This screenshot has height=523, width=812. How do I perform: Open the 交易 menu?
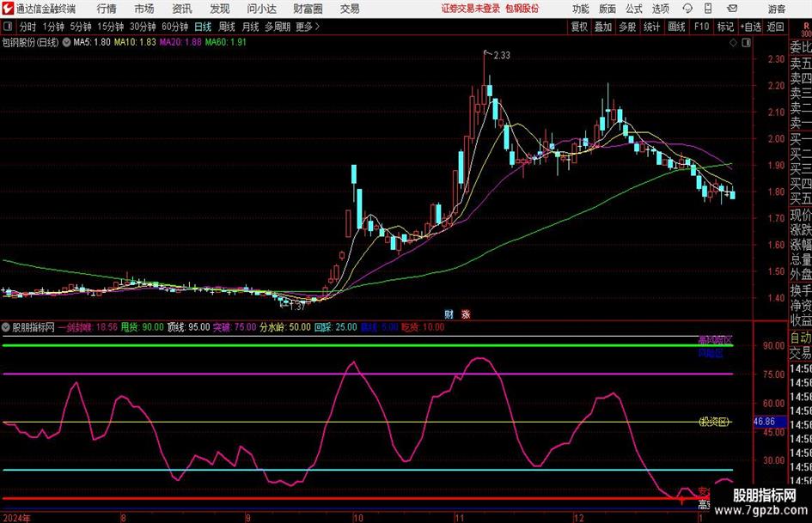pos(350,9)
